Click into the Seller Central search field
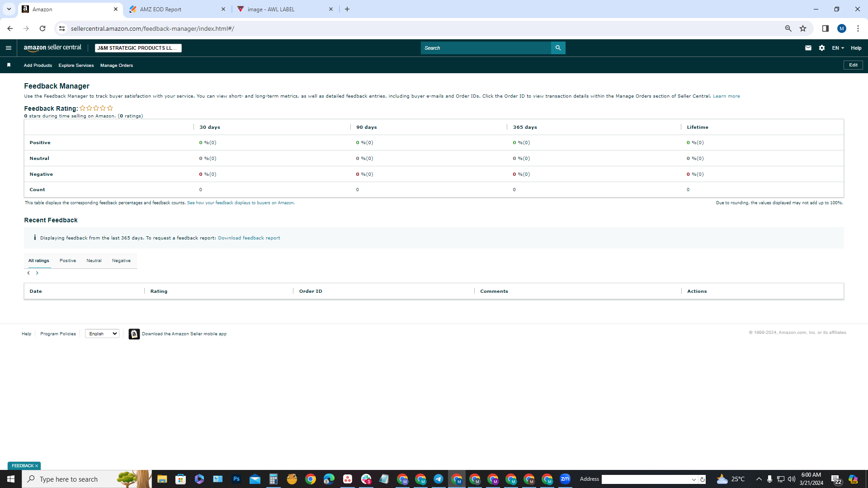 click(x=486, y=48)
